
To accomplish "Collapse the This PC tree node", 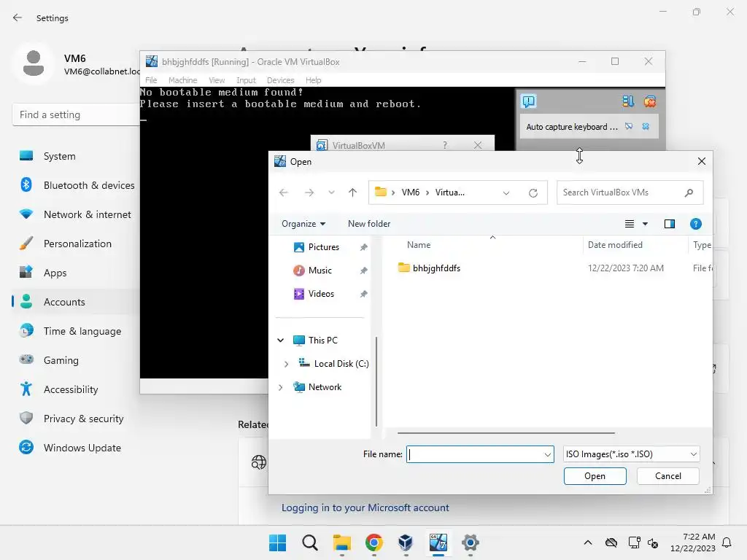I will 281,340.
